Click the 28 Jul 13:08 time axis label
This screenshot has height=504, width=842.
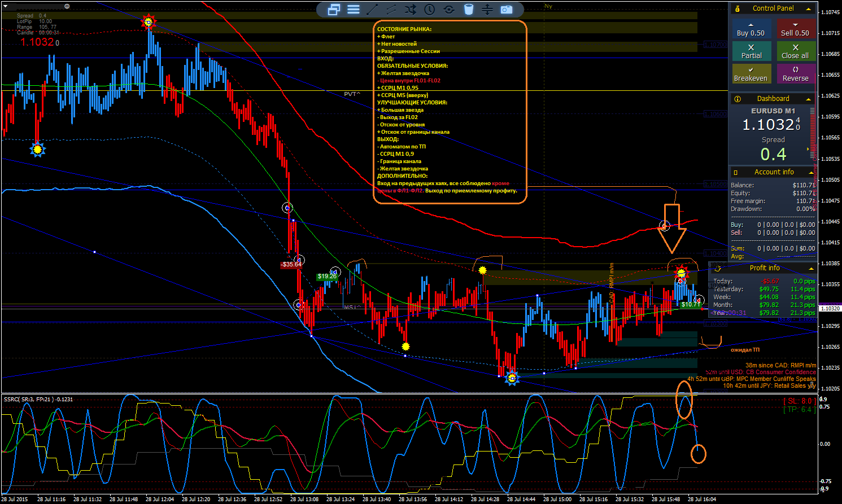(304, 499)
